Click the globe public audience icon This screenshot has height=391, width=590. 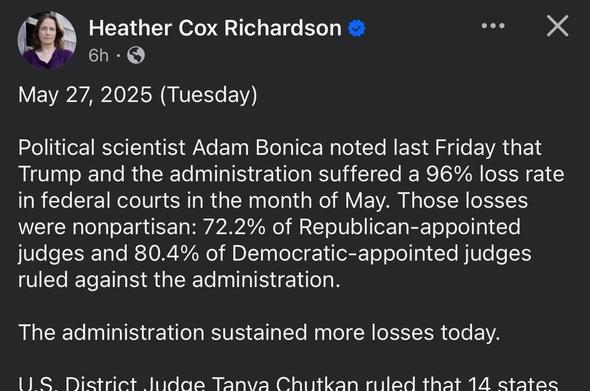point(136,55)
